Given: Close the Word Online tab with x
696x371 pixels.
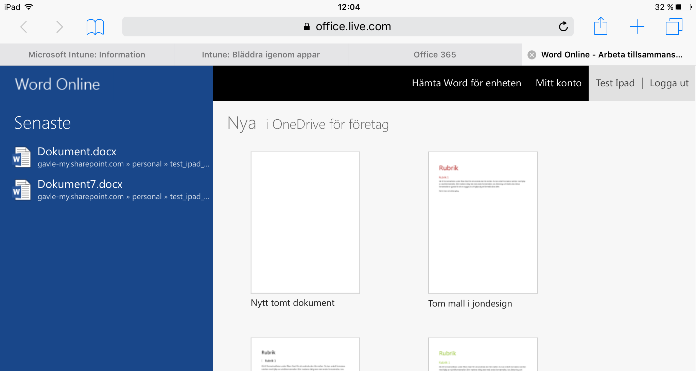Looking at the screenshot, I should (531, 55).
